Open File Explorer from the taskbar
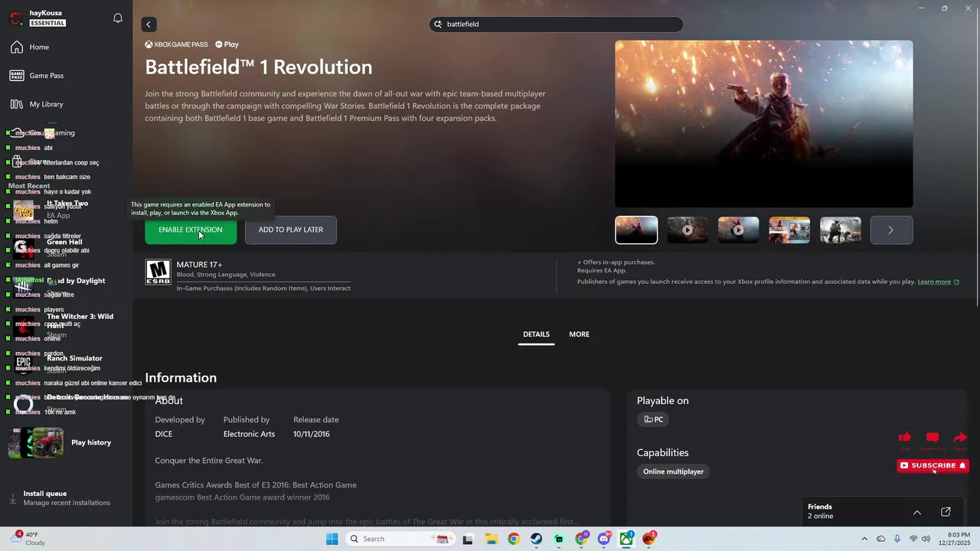Screen dimensions: 980x551 point(491,539)
